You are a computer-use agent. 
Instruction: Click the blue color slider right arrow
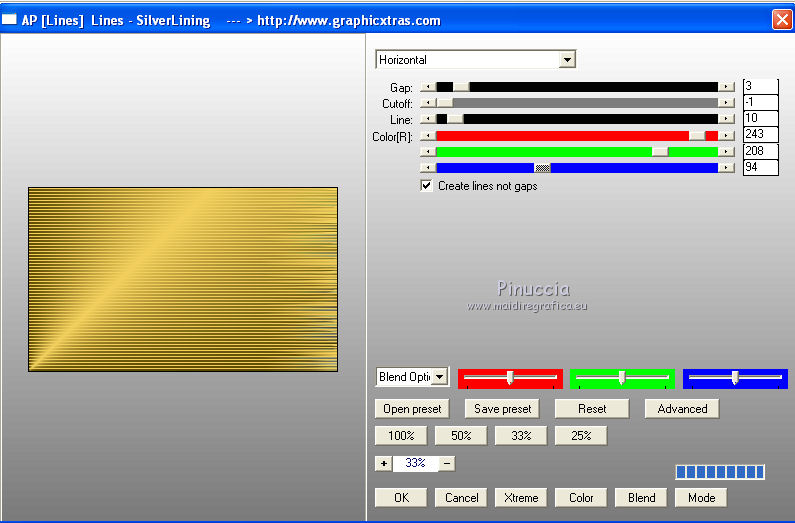point(727,168)
